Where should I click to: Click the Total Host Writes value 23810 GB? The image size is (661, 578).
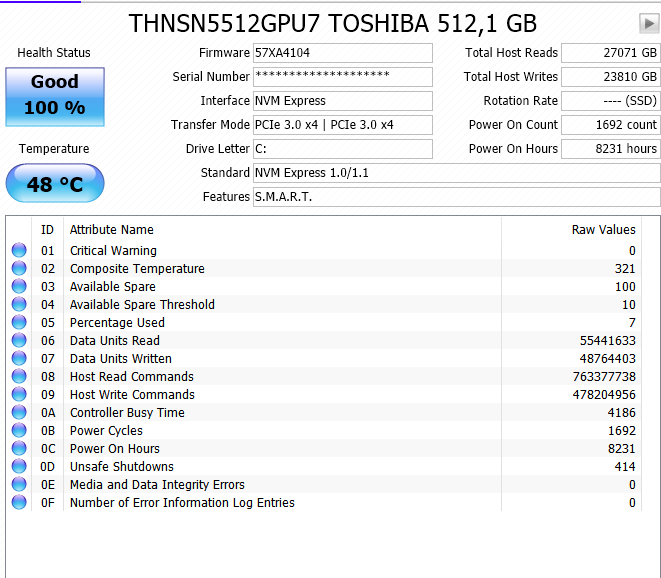pos(610,77)
